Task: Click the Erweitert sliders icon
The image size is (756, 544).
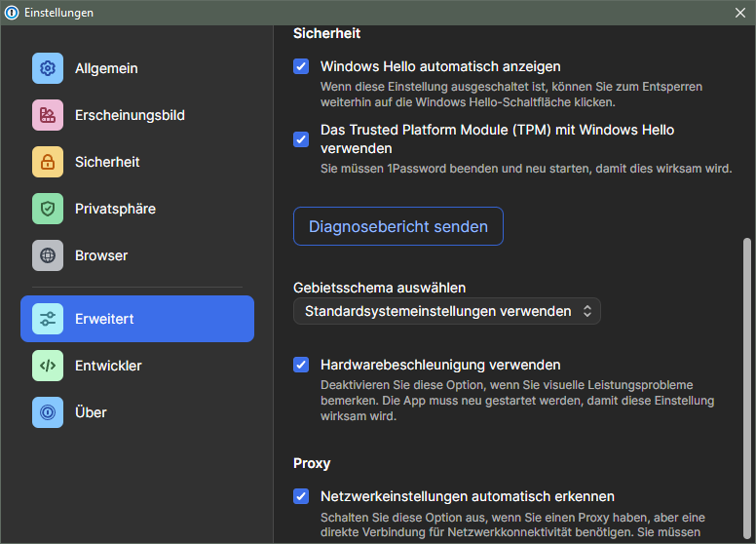Action: coord(48,319)
